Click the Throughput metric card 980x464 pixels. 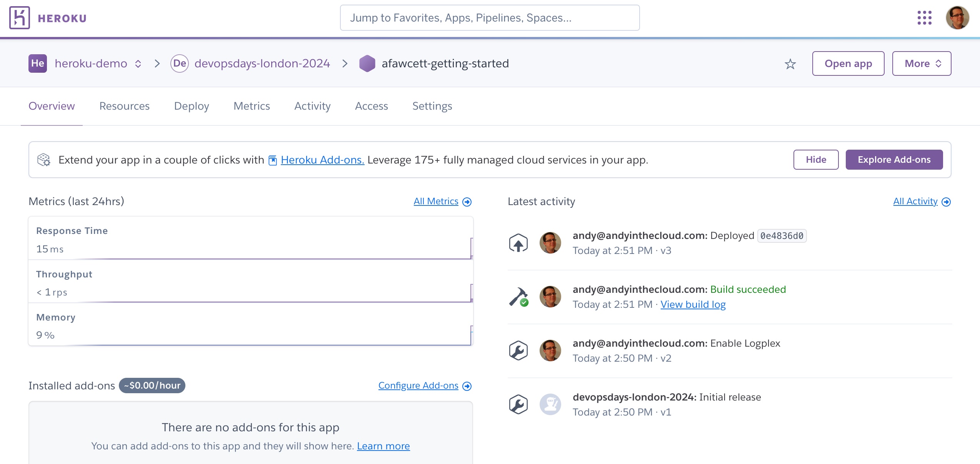(x=250, y=281)
